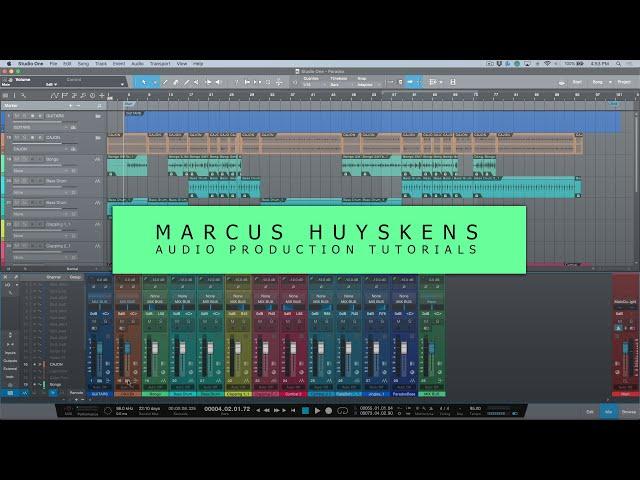Click the question mark icon in toolbar
This screenshot has width=640, height=480.
(x=236, y=82)
